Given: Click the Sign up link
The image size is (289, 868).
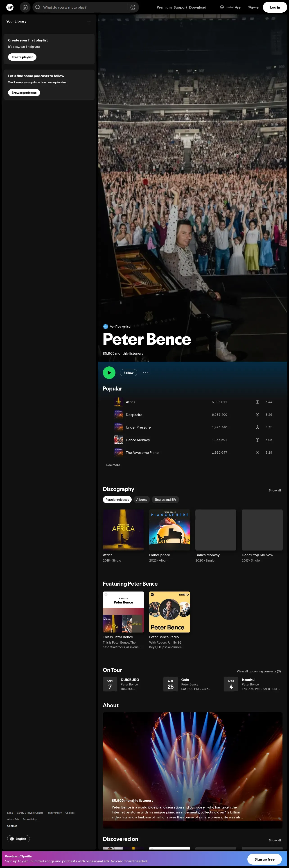Looking at the screenshot, I should [253, 7].
